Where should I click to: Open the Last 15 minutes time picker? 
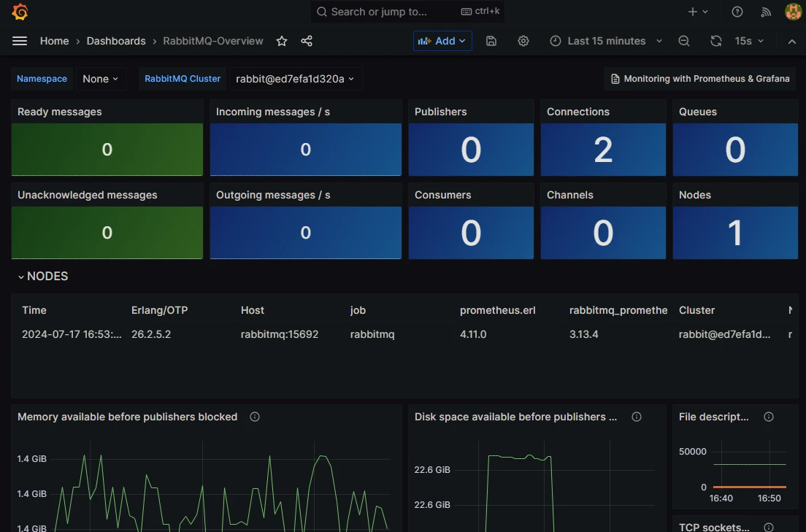pyautogui.click(x=606, y=41)
